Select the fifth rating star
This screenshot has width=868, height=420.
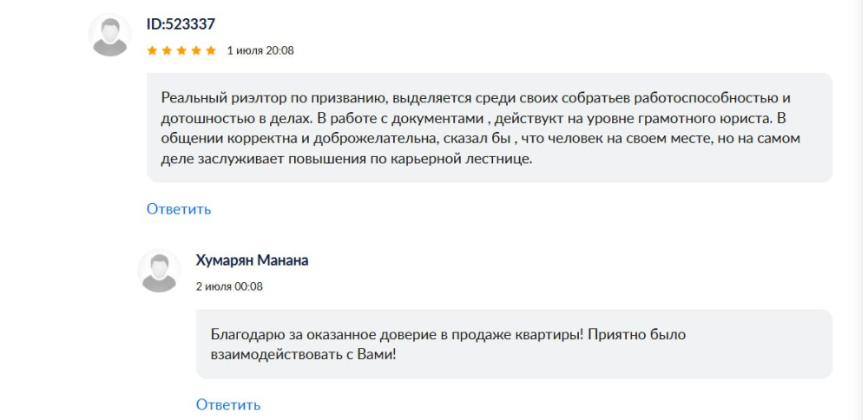[210, 51]
